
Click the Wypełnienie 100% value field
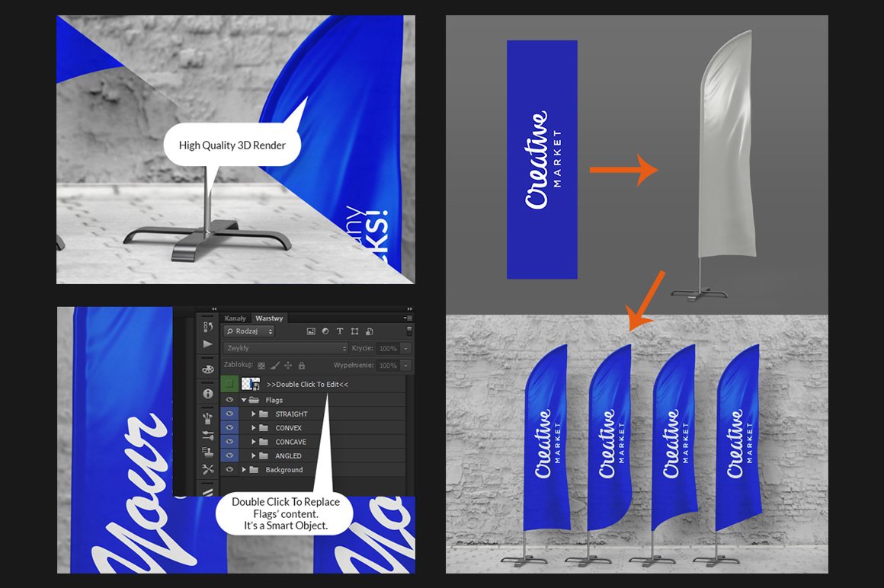[388, 366]
